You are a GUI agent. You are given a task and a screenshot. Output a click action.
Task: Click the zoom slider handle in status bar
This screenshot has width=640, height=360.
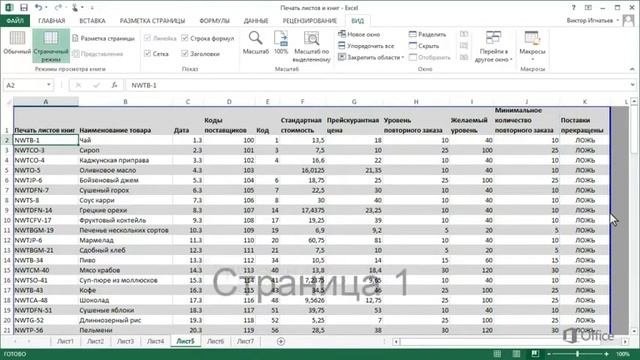tap(578, 354)
